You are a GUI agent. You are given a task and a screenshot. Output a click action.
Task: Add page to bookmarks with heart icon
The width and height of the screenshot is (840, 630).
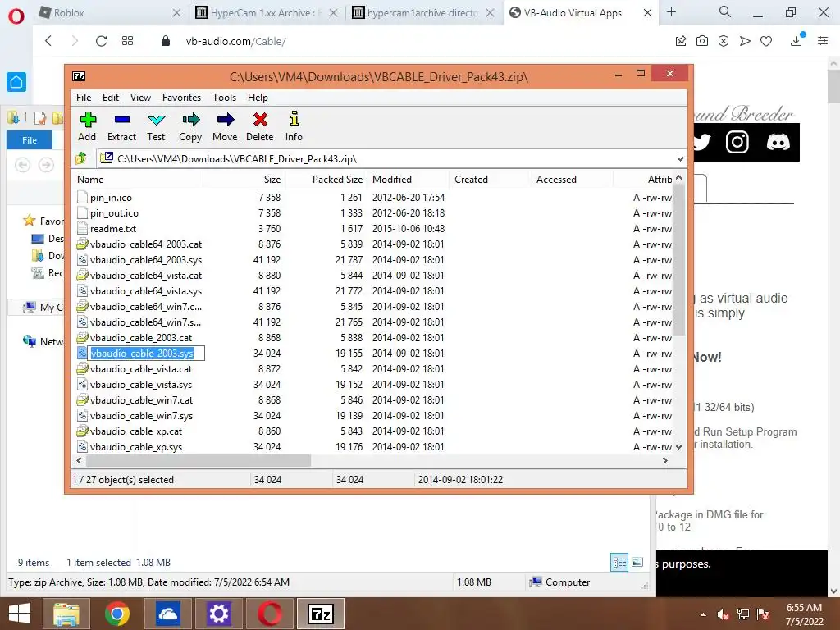pos(766,41)
